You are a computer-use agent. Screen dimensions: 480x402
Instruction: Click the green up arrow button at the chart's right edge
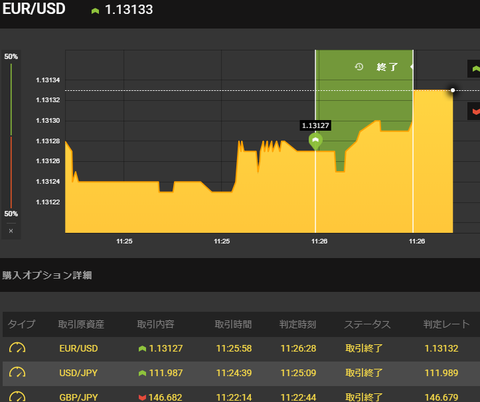pos(475,69)
